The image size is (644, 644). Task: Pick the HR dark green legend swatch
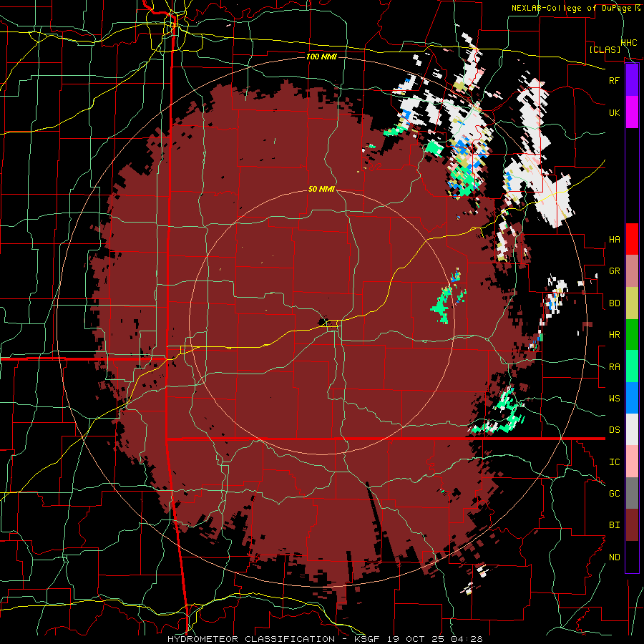632,335
